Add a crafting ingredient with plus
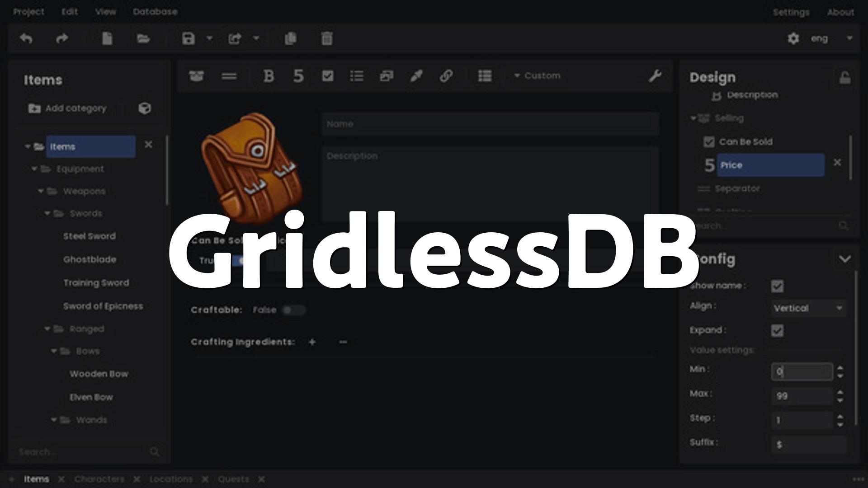 click(312, 342)
